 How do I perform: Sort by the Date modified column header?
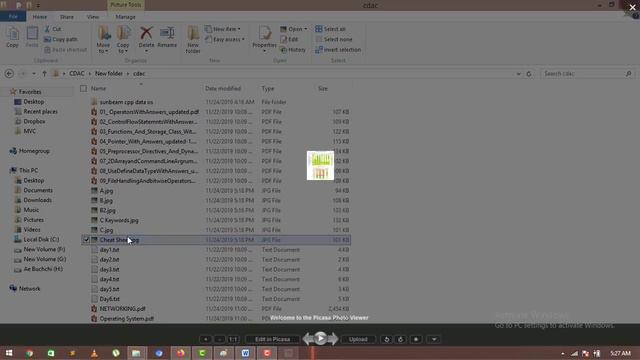click(223, 88)
